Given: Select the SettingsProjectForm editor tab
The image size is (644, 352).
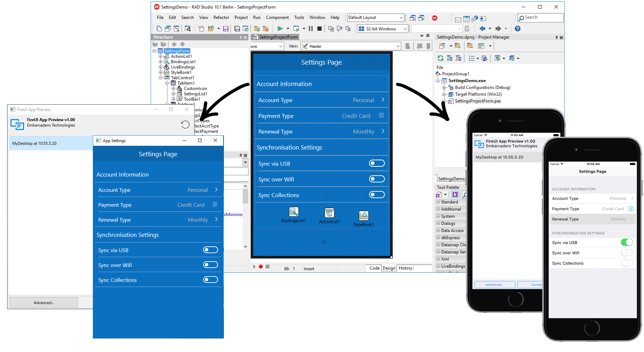Looking at the screenshot, I should point(275,37).
